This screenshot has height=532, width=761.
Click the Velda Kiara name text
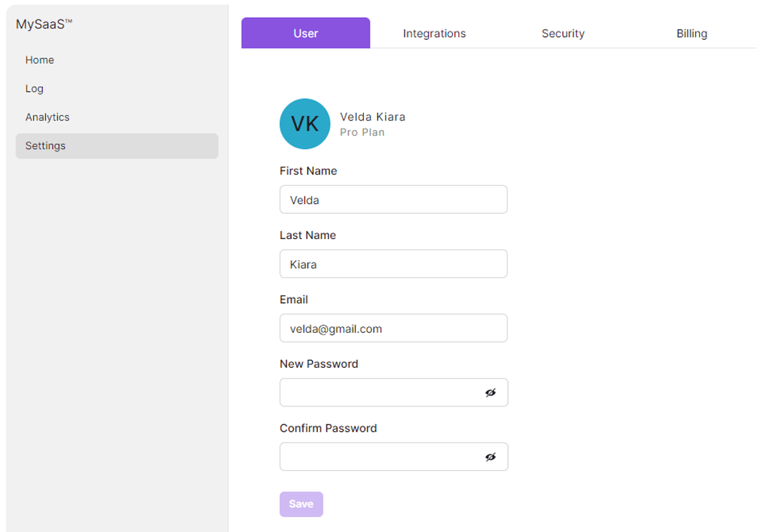(x=372, y=117)
